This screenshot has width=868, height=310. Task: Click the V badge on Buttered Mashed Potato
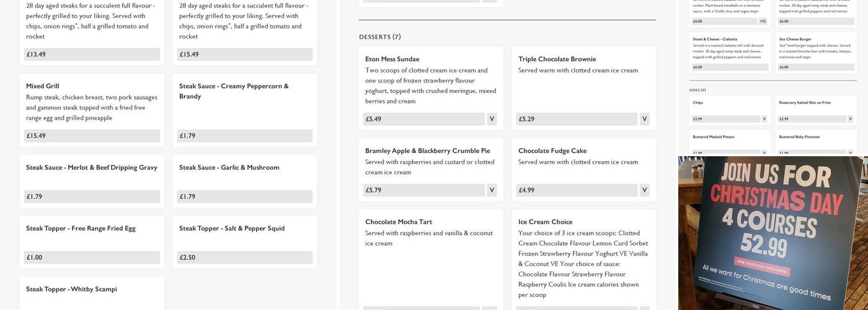click(x=764, y=153)
